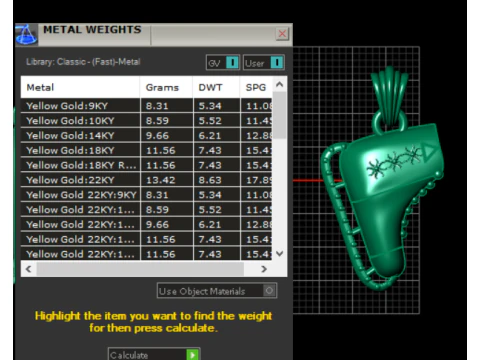
Task: Click the horizontal scroll left arrow
Action: pos(29,269)
